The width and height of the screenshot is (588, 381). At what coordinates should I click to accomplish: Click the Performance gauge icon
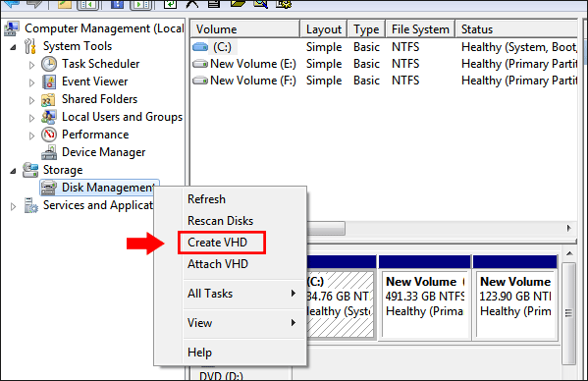49,135
